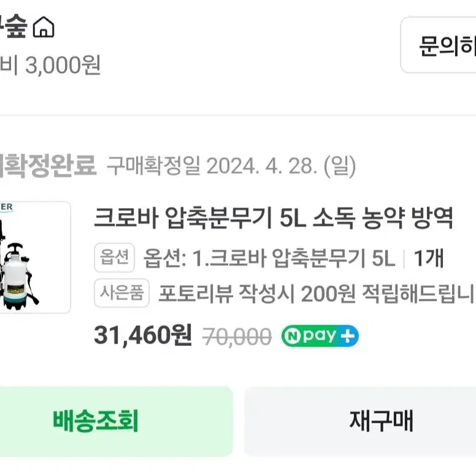Tap the shipping fee 3,000원 text
476x476 pixels.
click(x=63, y=65)
